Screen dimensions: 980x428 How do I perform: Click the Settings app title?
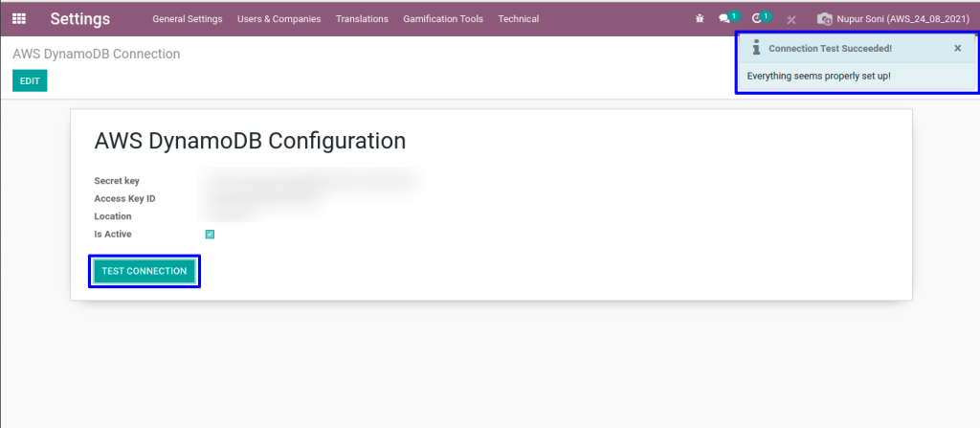pos(80,19)
